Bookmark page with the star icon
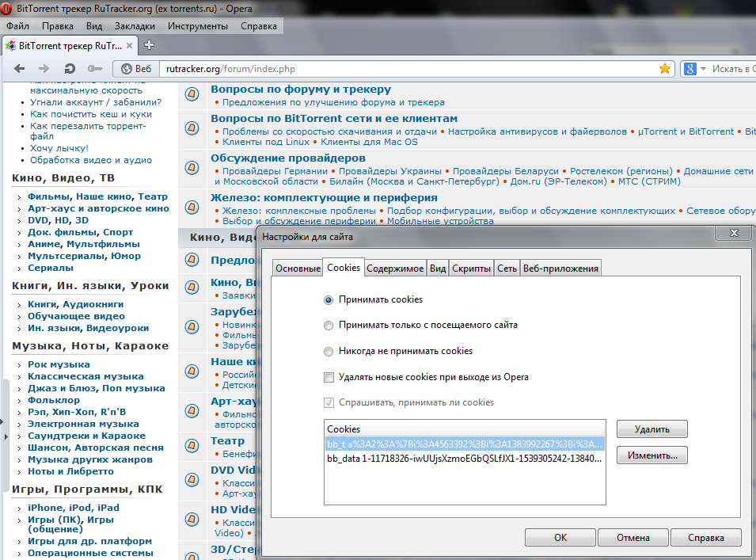 664,68
